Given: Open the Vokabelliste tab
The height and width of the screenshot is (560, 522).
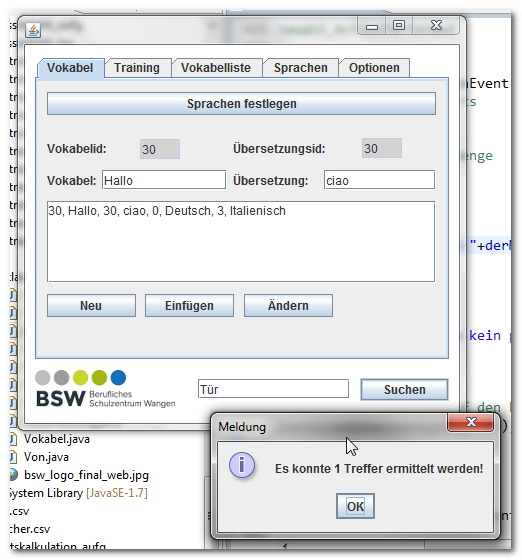Looking at the screenshot, I should (x=216, y=68).
